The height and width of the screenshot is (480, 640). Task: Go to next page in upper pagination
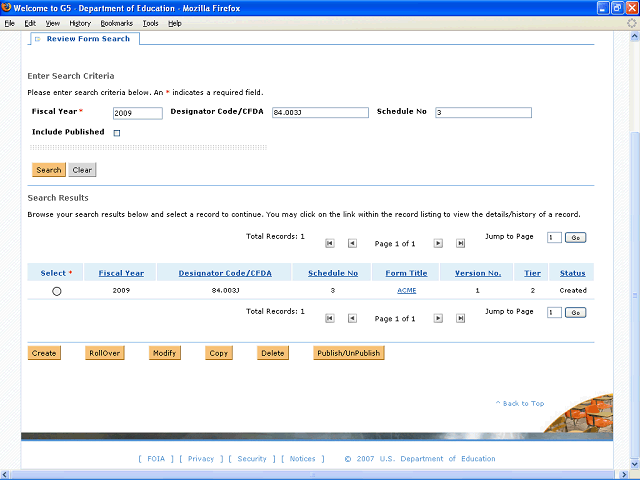click(x=438, y=243)
